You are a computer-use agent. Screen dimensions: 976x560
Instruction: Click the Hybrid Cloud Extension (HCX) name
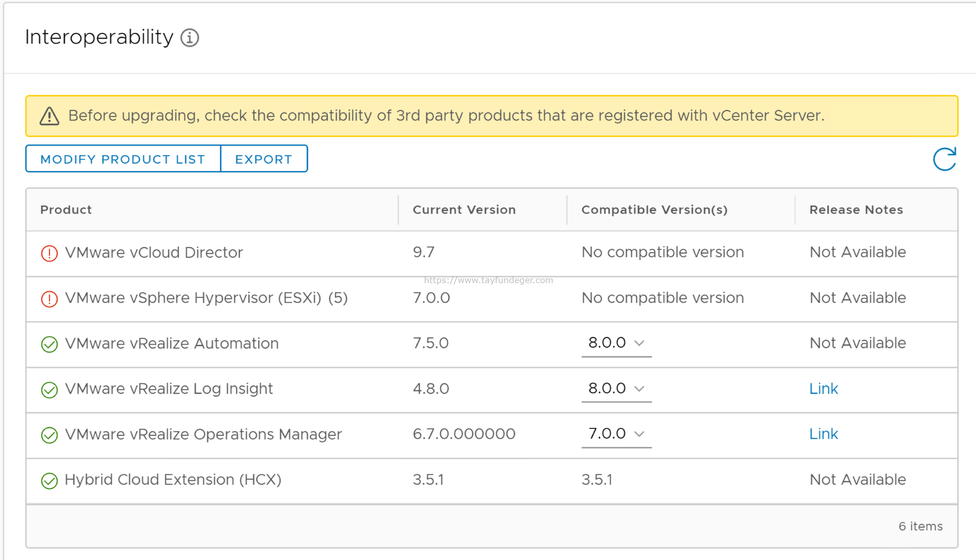173,480
